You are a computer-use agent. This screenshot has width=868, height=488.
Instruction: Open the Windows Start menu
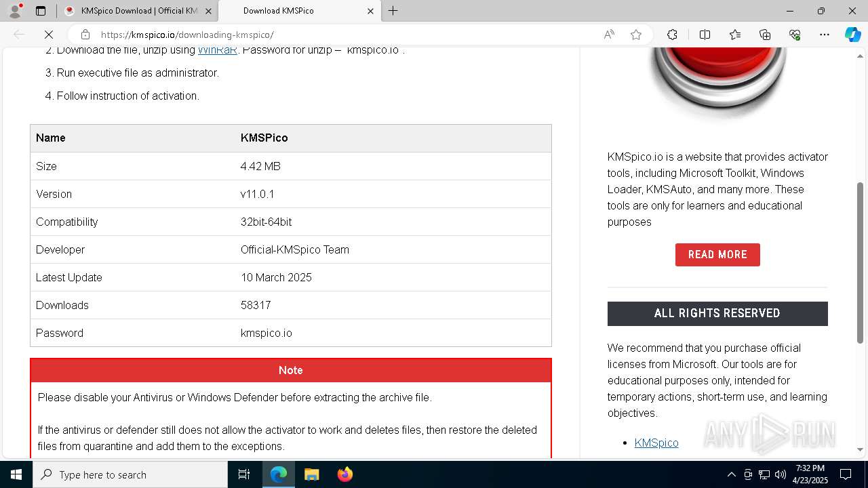16,474
